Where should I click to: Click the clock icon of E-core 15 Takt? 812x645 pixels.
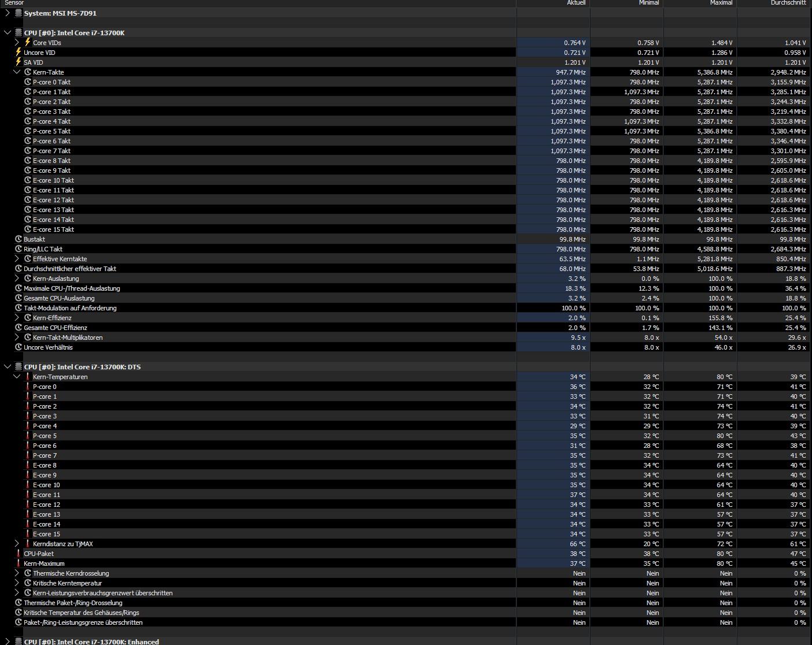(28, 229)
